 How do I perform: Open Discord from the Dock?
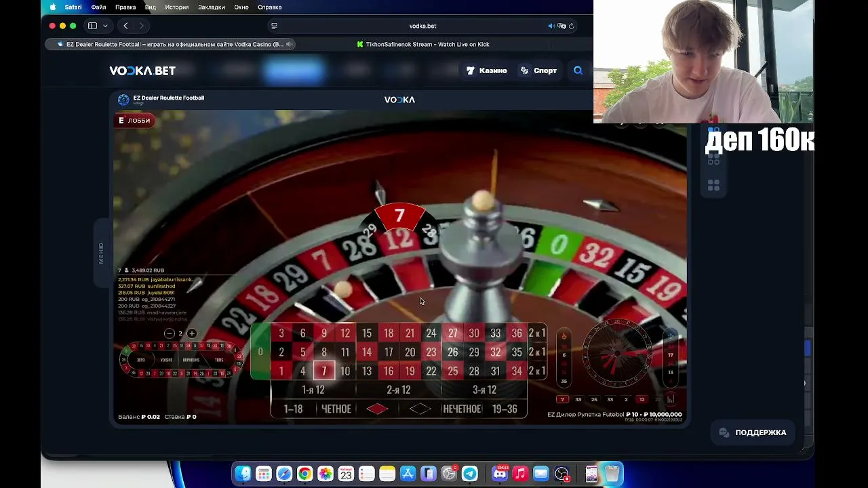500,474
